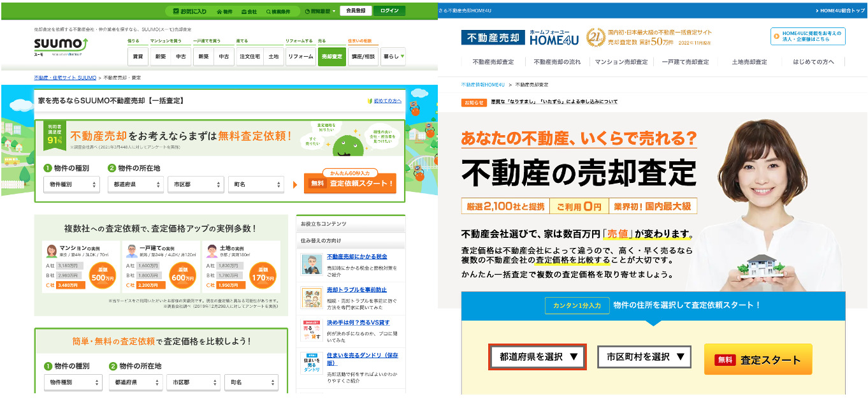Click the 土地の実例 card
The image size is (868, 399).
tap(241, 266)
